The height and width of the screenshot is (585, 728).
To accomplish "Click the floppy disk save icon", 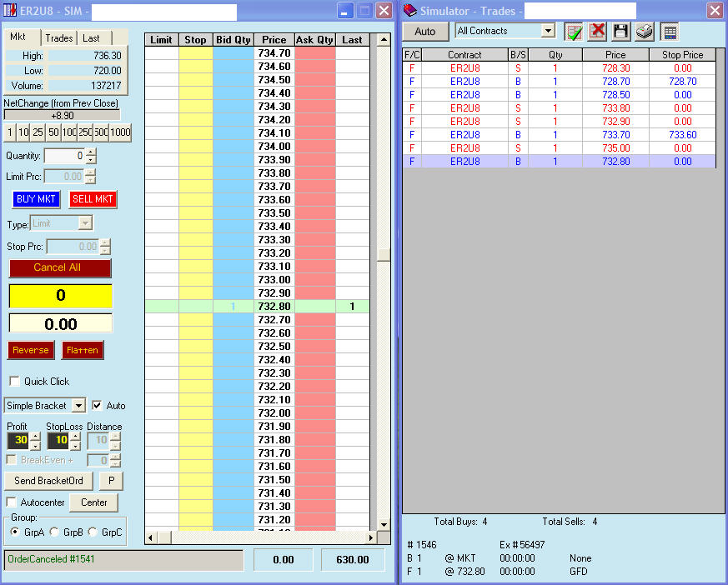I will click(620, 32).
